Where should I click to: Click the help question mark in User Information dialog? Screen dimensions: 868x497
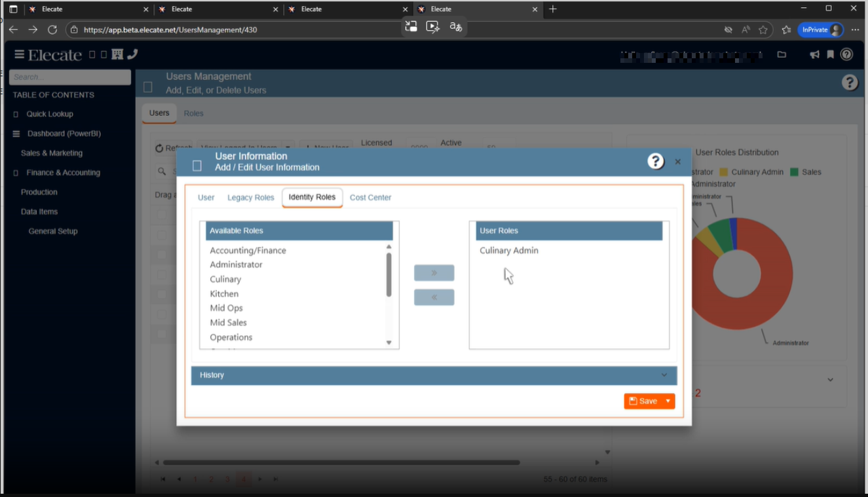click(x=656, y=161)
